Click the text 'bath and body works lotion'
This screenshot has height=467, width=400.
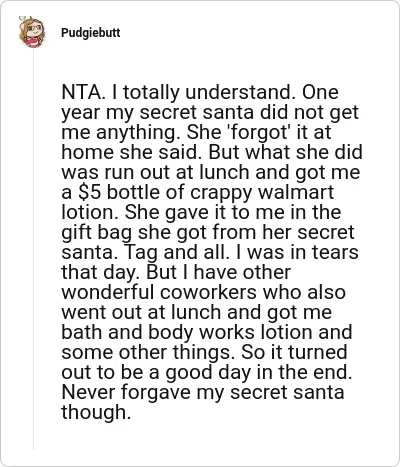(x=187, y=332)
